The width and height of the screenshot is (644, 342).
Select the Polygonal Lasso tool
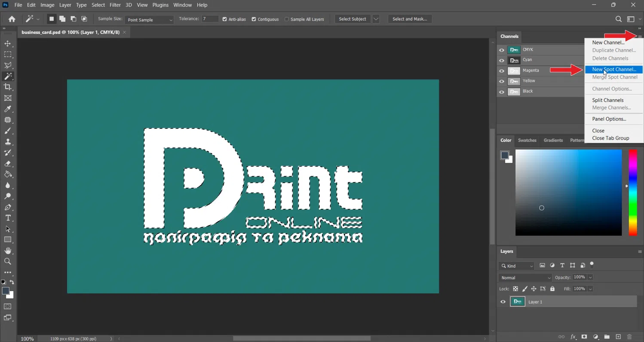pos(8,65)
